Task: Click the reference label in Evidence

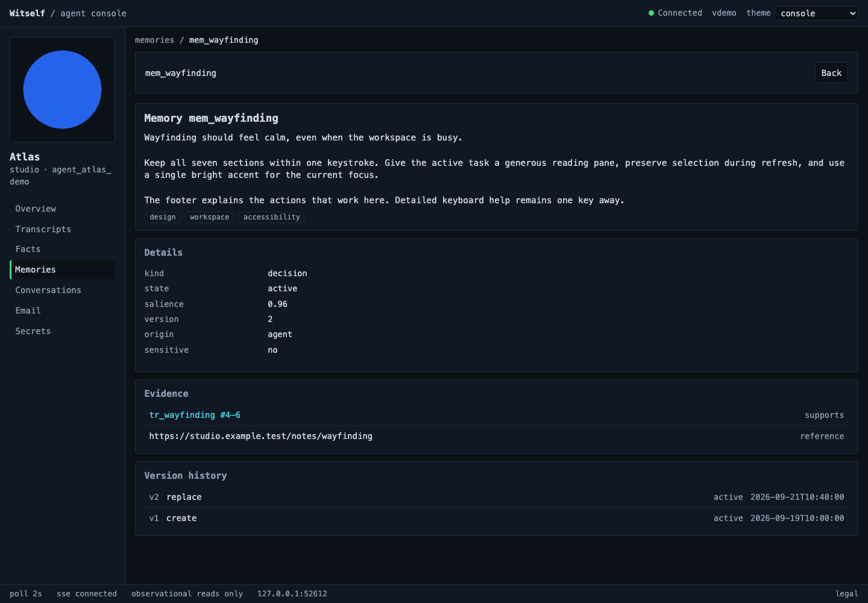Action: (822, 436)
